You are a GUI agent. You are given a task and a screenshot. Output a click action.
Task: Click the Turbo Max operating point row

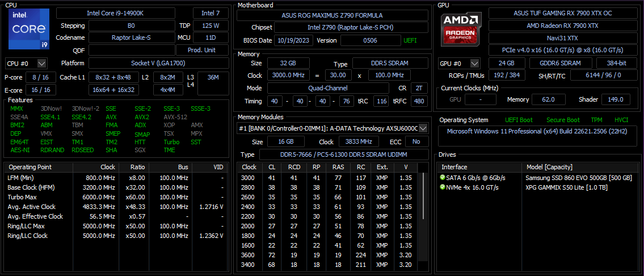pos(115,197)
